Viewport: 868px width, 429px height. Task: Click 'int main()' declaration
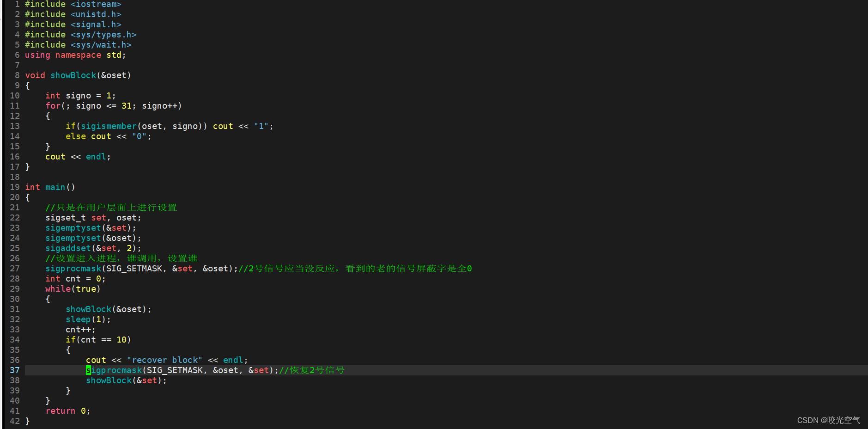pos(50,187)
